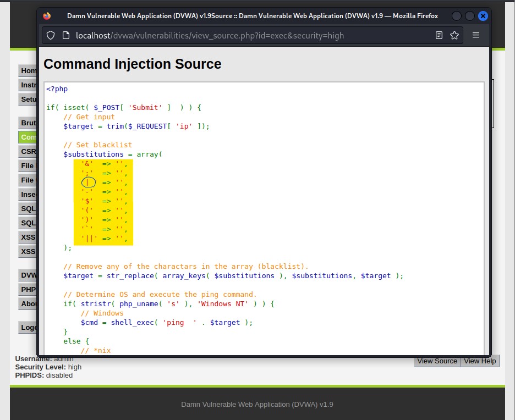Click the 'else {' code line
The height and width of the screenshot is (420, 515).
tap(76, 341)
